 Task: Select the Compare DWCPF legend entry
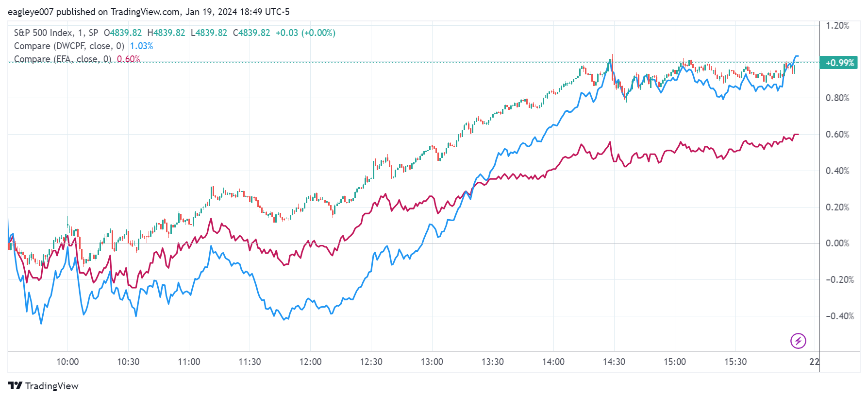69,46
